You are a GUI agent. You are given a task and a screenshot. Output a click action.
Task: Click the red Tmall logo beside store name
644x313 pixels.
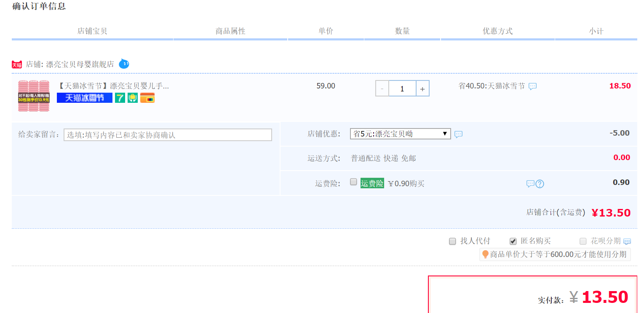click(17, 64)
